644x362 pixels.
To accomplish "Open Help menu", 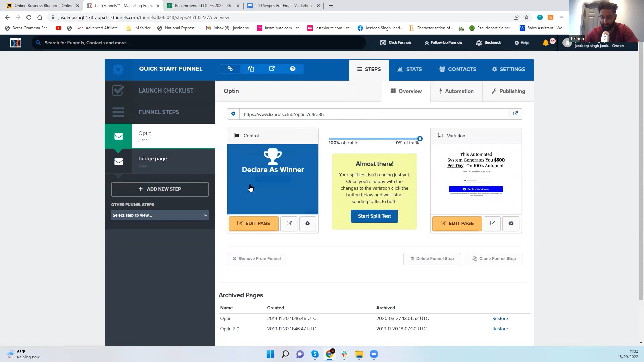I will pyautogui.click(x=522, y=43).
